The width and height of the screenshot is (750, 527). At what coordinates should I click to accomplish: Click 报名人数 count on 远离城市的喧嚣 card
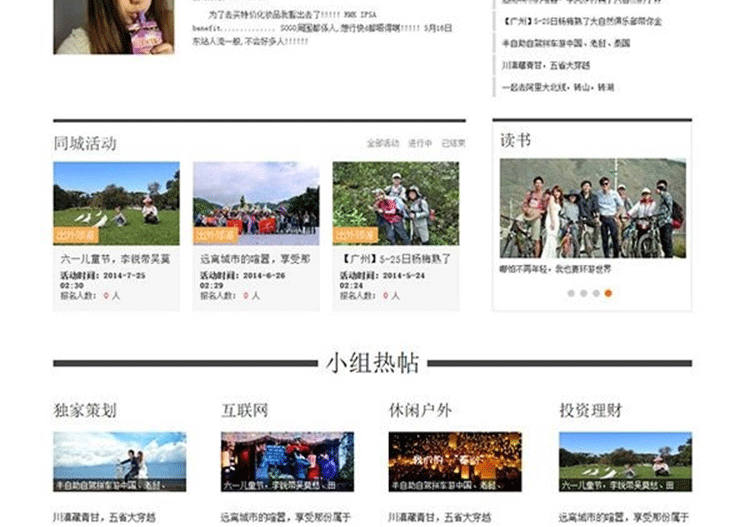pyautogui.click(x=230, y=296)
